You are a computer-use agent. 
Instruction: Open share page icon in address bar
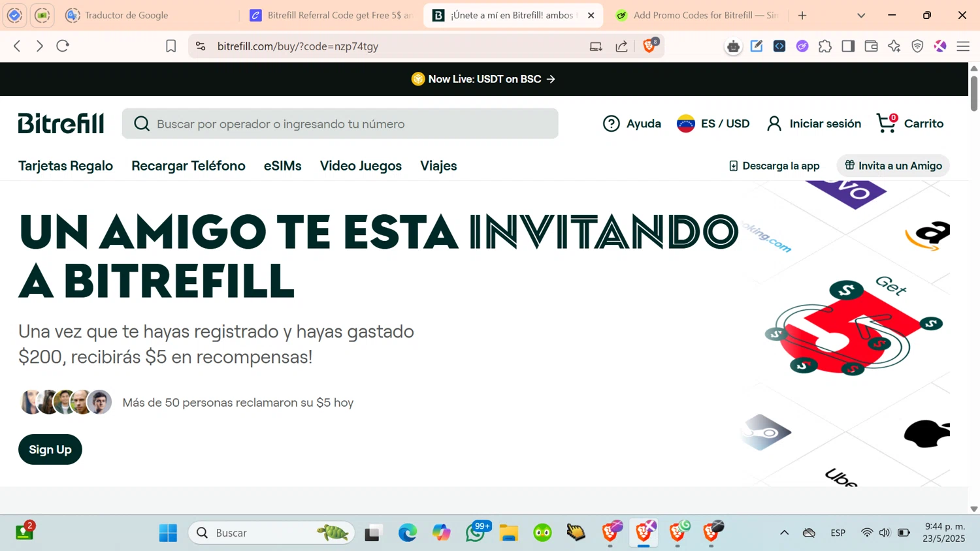621,46
